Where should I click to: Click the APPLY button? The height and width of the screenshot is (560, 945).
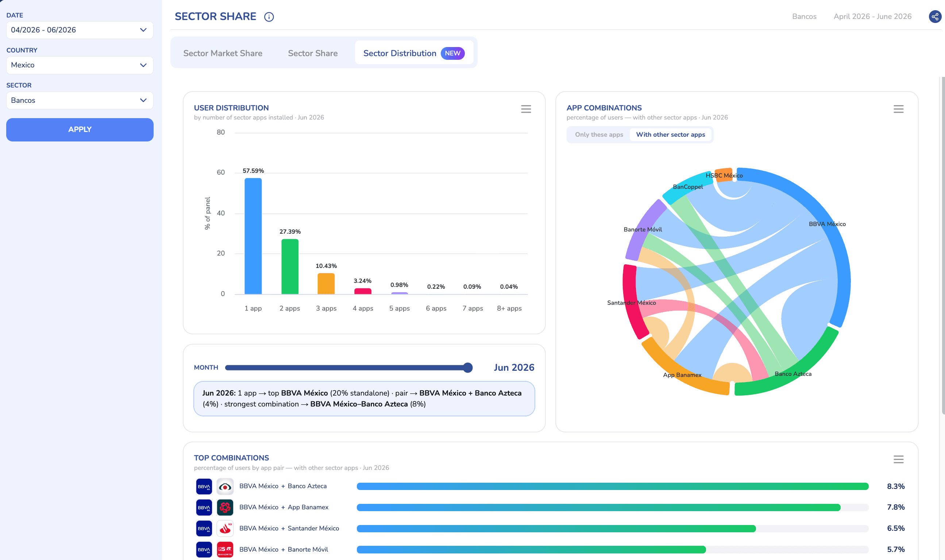click(80, 129)
